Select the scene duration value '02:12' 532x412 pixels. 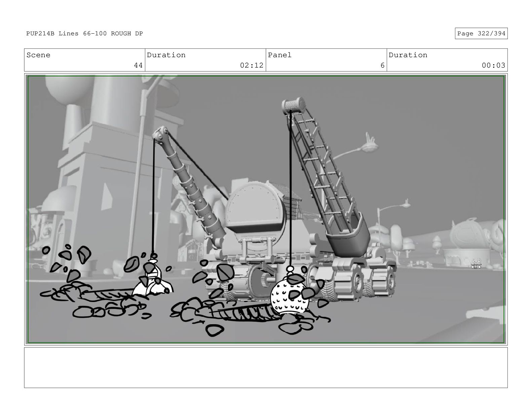(x=252, y=65)
